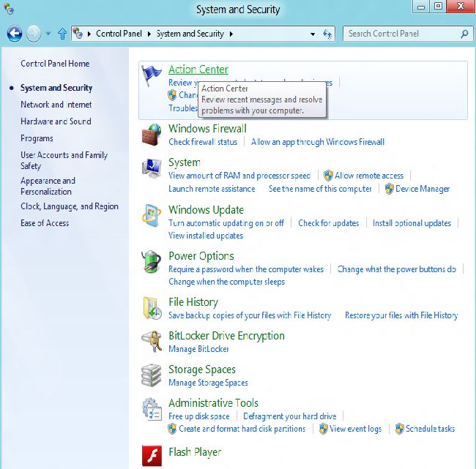Viewport: 476px width, 469px height.
Task: Click the window title bar system icon
Action: pyautogui.click(x=9, y=9)
